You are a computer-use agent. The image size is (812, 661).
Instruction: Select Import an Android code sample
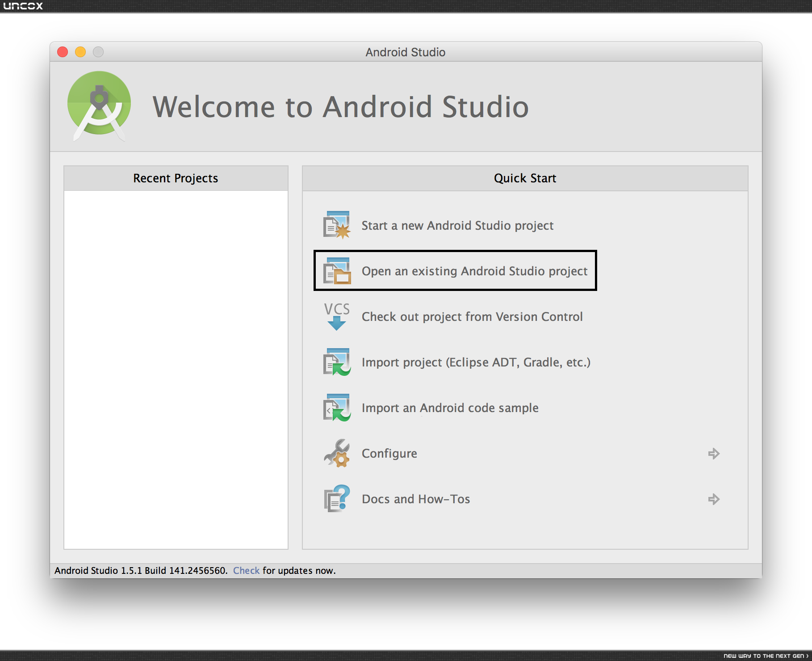(x=450, y=408)
